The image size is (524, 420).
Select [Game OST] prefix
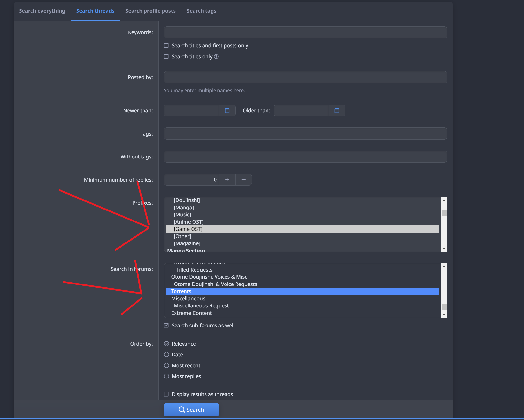[x=303, y=229]
